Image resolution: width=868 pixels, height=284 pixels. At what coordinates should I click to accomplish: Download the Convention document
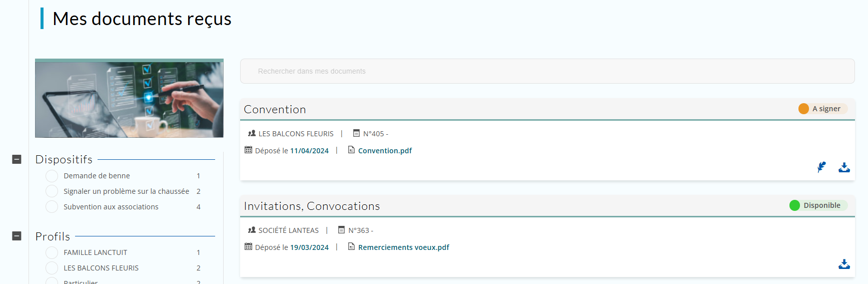click(x=844, y=167)
